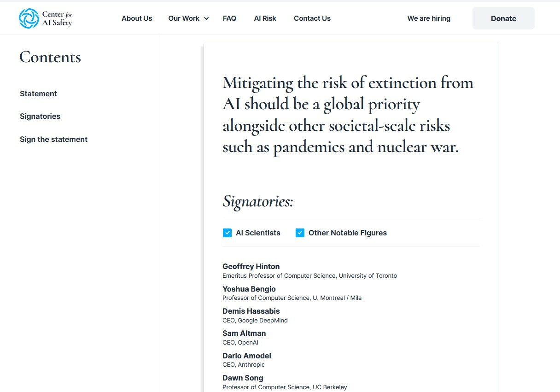
Task: Click the We are hiring link
Action: [428, 18]
